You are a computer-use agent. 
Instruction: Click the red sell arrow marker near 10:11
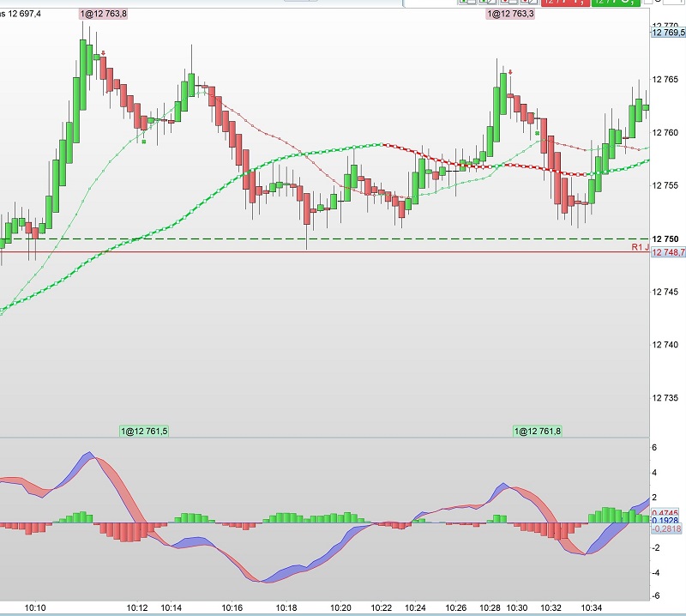coord(103,53)
